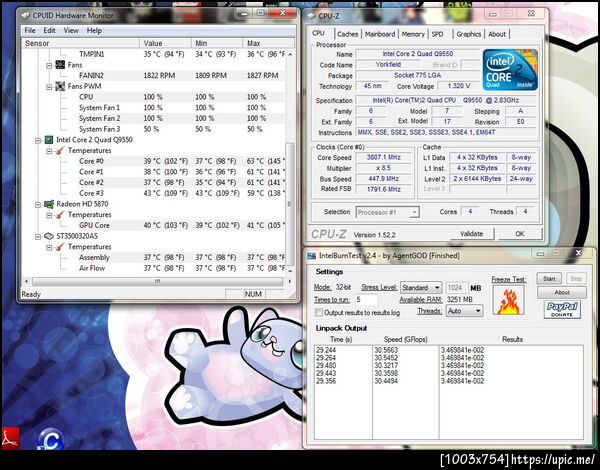Click the Radeon HD 5870 graphics card icon
600x470 pixels.
point(49,204)
